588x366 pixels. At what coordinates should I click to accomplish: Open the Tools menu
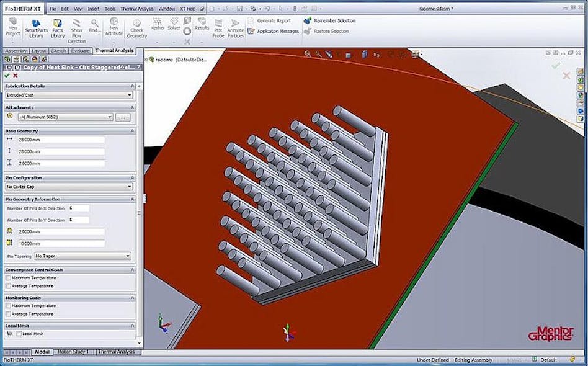pyautogui.click(x=110, y=9)
